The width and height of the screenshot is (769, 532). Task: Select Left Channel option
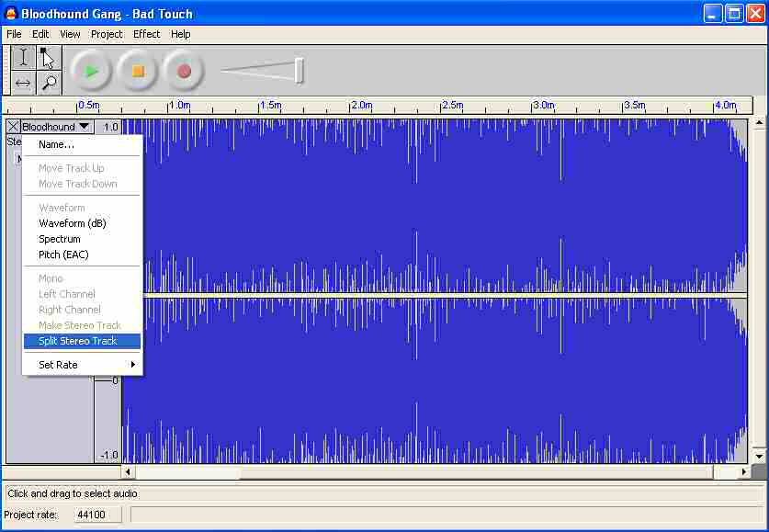[83, 294]
